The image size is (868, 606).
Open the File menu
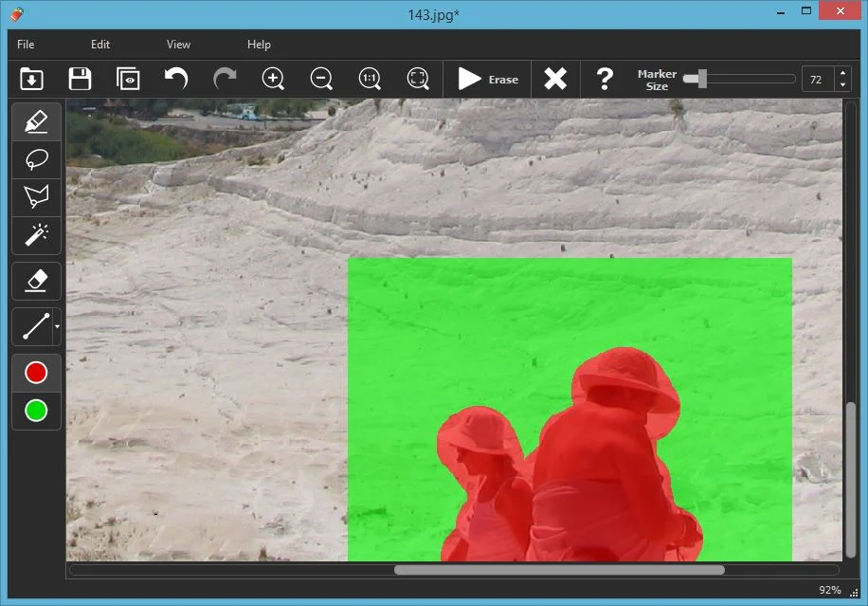pyautogui.click(x=26, y=45)
